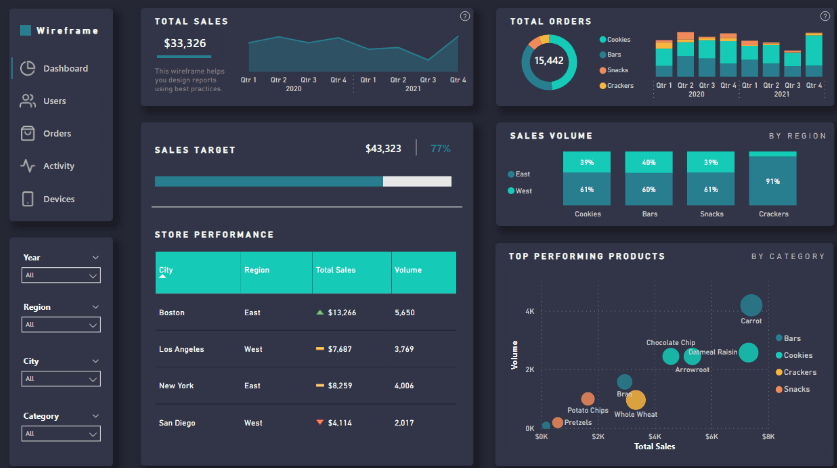This screenshot has width=837, height=468.
Task: Click the Dashboard pie chart icon
Action: click(28, 68)
